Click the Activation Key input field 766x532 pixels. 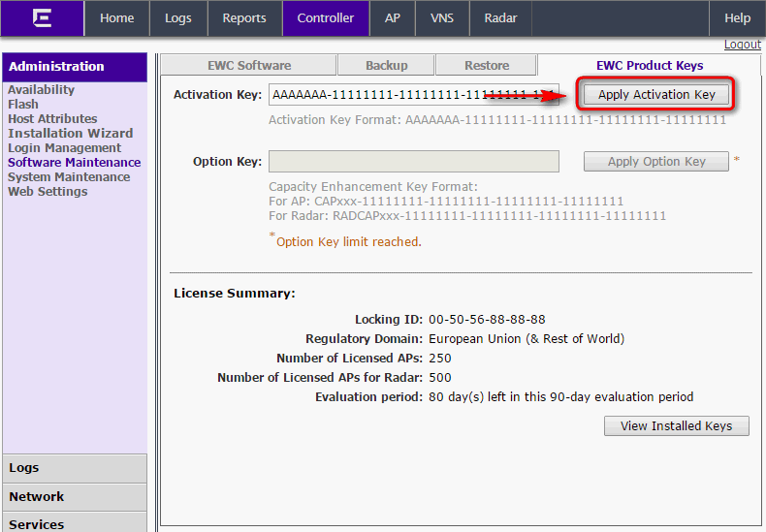(x=414, y=95)
